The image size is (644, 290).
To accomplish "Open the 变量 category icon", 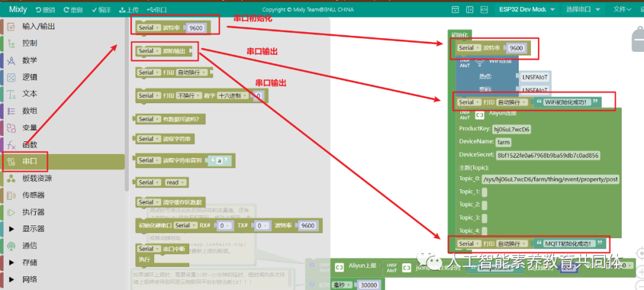I will pos(11,128).
